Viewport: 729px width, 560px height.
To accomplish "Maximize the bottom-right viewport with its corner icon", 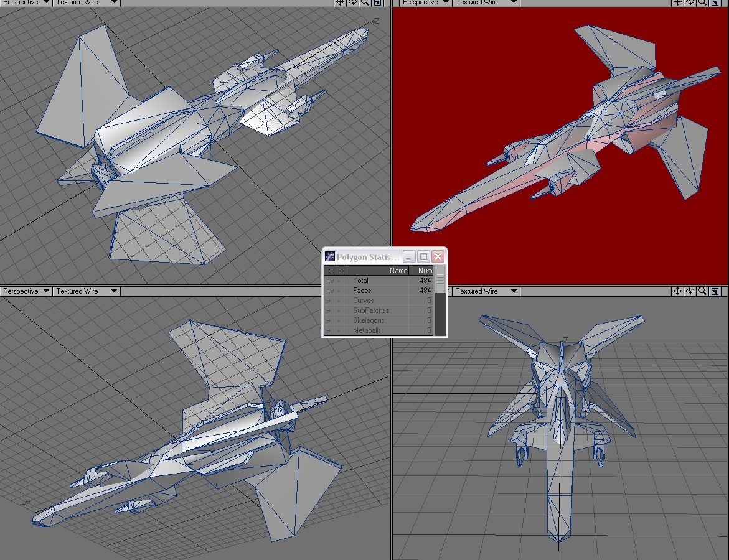I will [x=715, y=291].
